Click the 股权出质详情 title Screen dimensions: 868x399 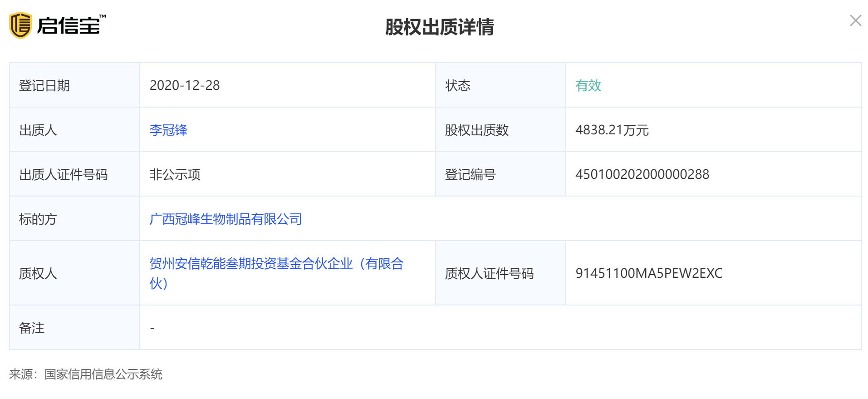pos(439,27)
